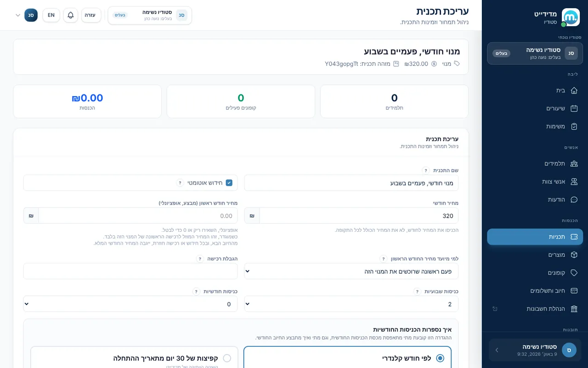Click help icon next to כניסות חודשיות
The image size is (588, 368).
[196, 291]
